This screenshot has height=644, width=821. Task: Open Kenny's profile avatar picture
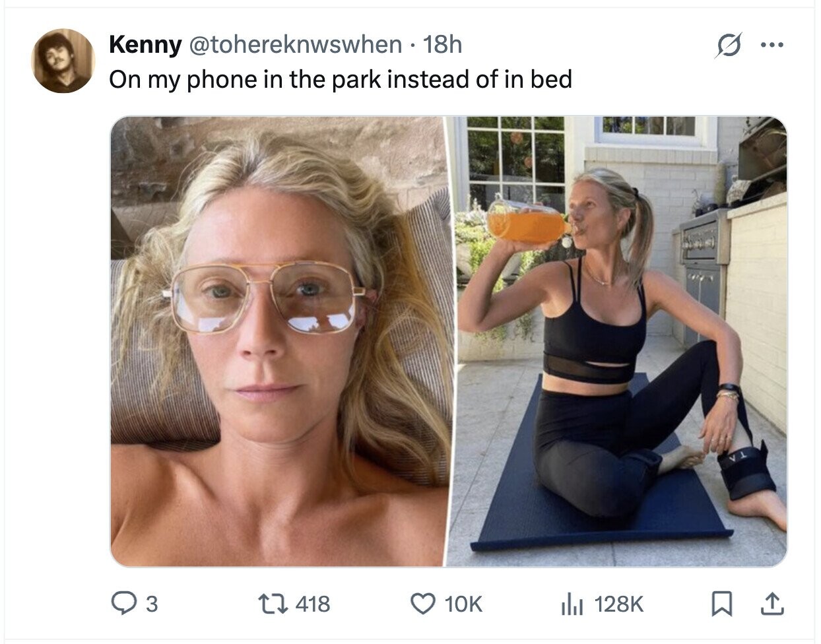[63, 61]
